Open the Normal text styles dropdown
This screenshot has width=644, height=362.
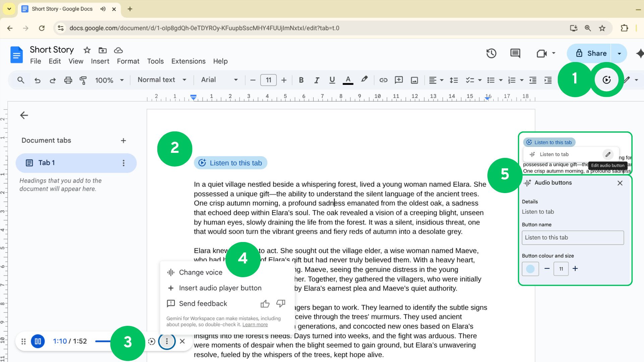[x=161, y=80]
